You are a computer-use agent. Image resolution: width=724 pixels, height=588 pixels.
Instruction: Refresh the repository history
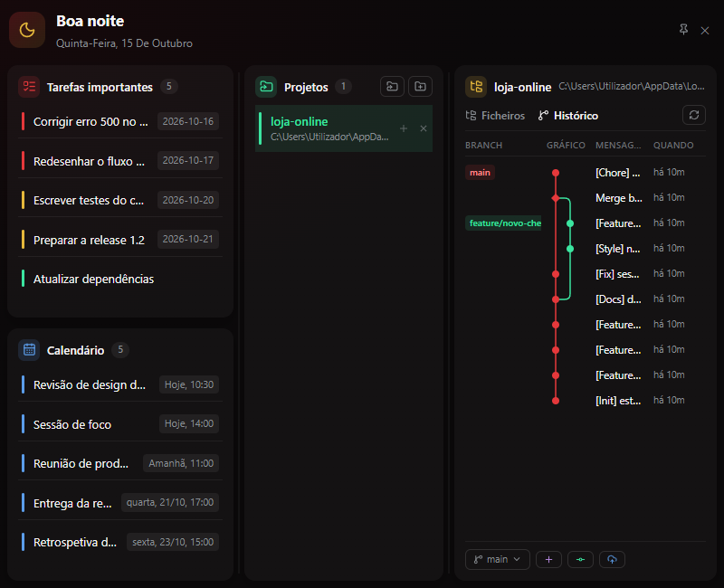(x=694, y=115)
